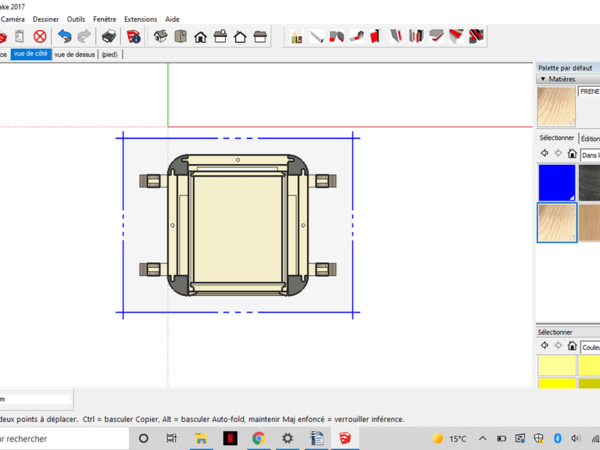Switch to Iso view house icon
The height and width of the screenshot is (450, 600).
pyautogui.click(x=160, y=37)
